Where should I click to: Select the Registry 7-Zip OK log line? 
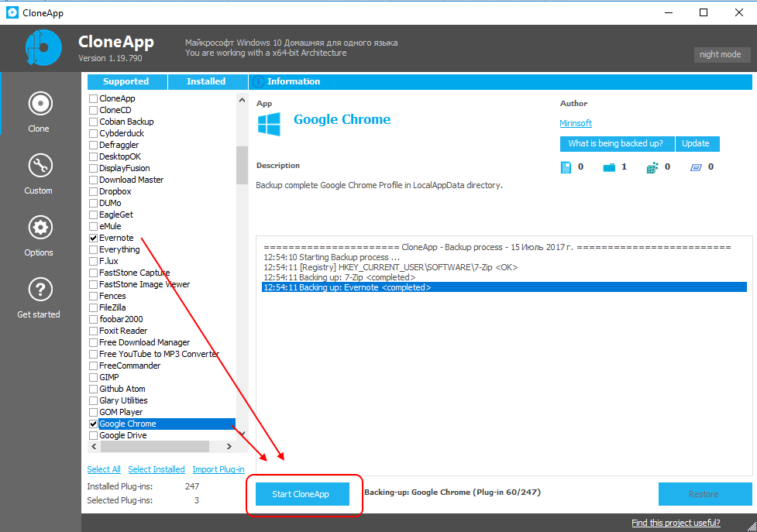coord(391,267)
